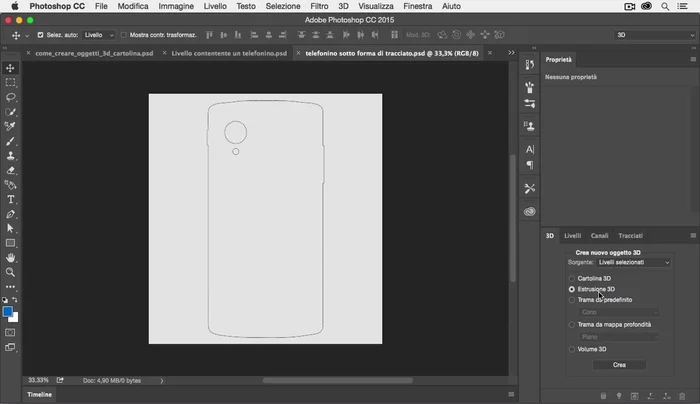Activate the Zoom tool

click(11, 272)
